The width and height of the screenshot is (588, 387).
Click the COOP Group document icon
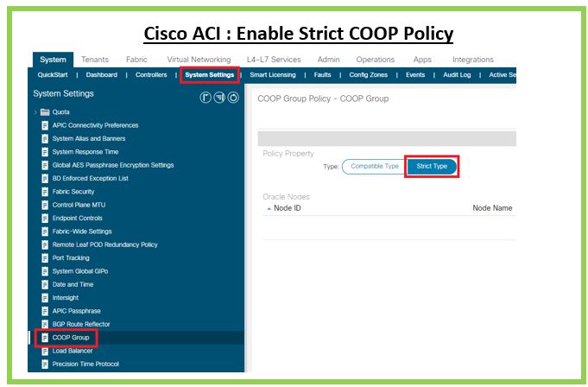click(45, 337)
